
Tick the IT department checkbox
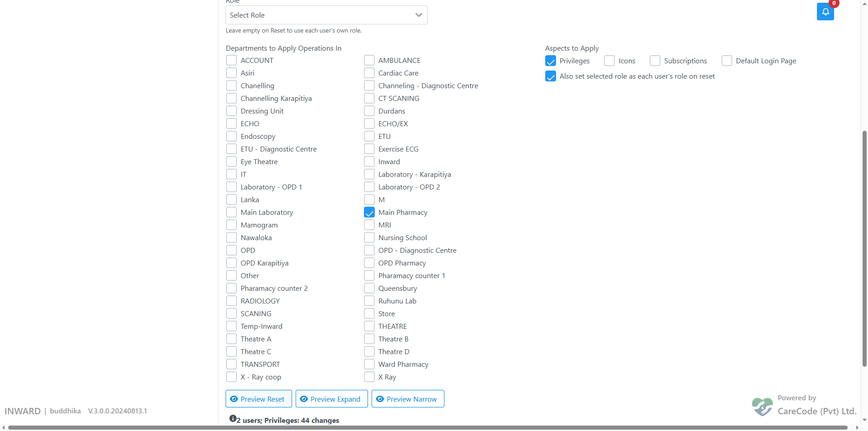pyautogui.click(x=231, y=174)
